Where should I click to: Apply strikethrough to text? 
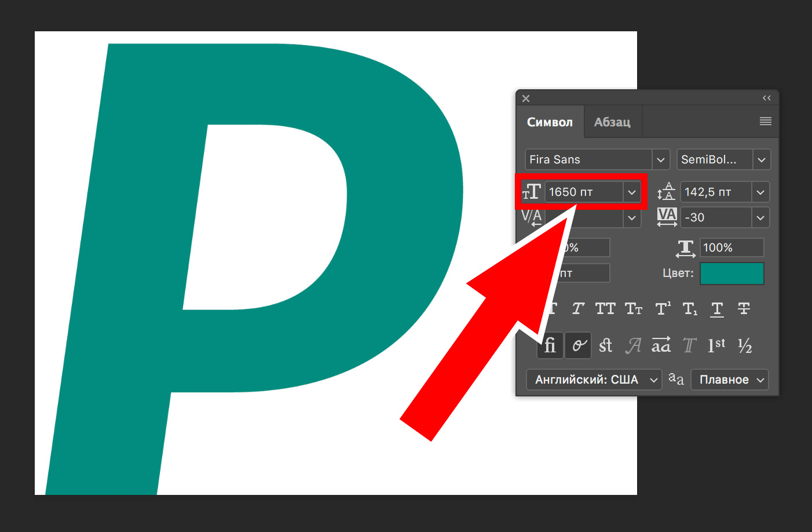click(x=744, y=309)
